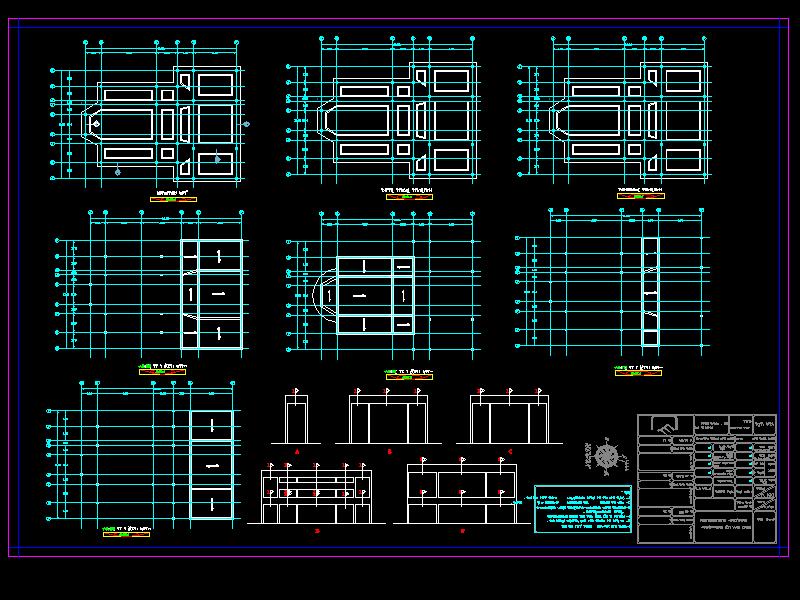Click the elevation label letter B

tap(389, 452)
